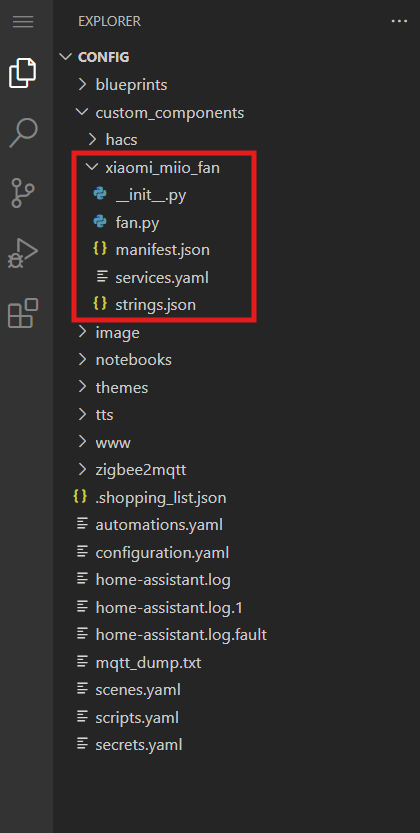Click the file icon beside home-assistant.log

[x=82, y=579]
